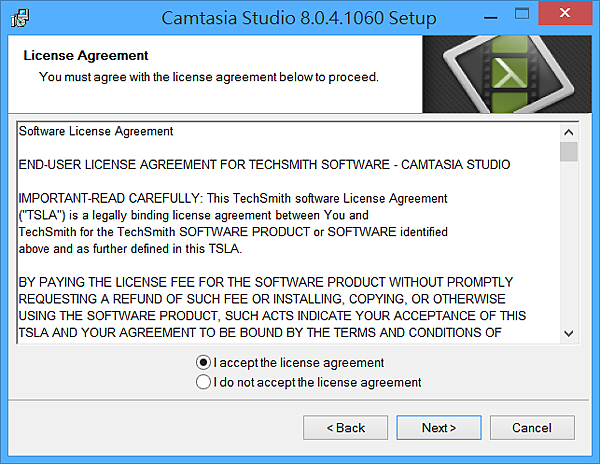Click the "Camtasia Studio 8.0.4.1060 Setup" title text
Screen dimensions: 600x464
(x=299, y=18)
